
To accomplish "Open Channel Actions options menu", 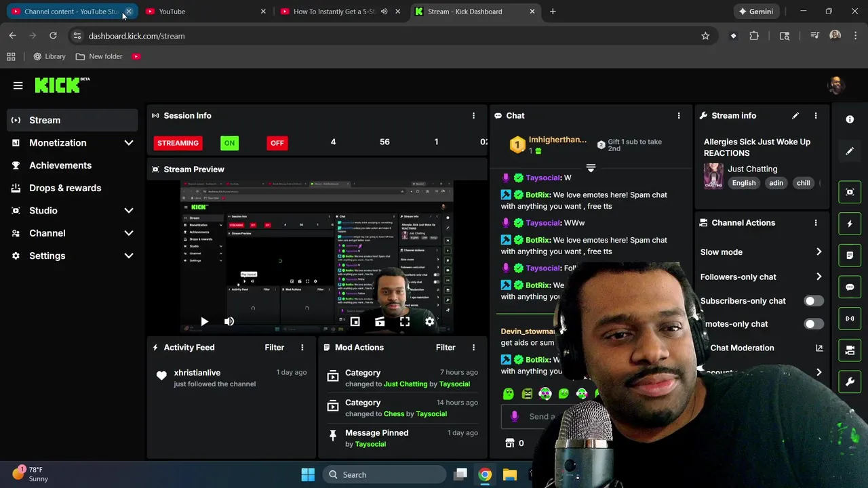I will [816, 223].
